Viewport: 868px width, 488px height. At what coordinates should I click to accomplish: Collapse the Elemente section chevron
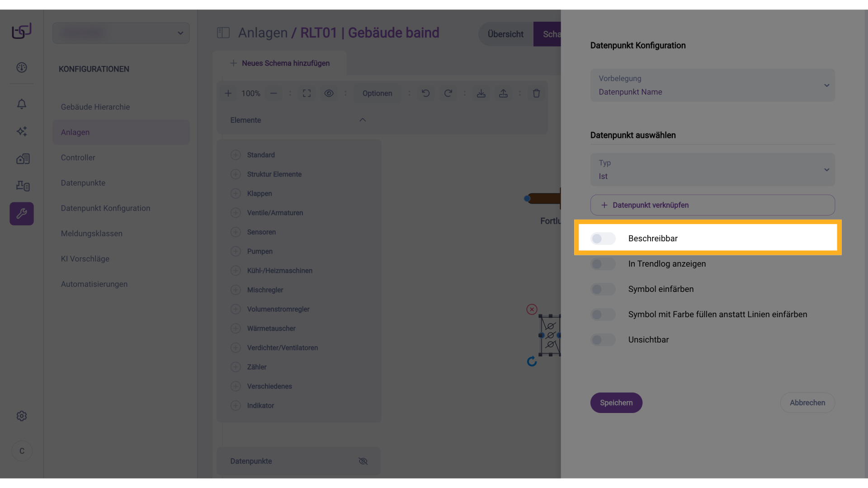[x=362, y=120]
